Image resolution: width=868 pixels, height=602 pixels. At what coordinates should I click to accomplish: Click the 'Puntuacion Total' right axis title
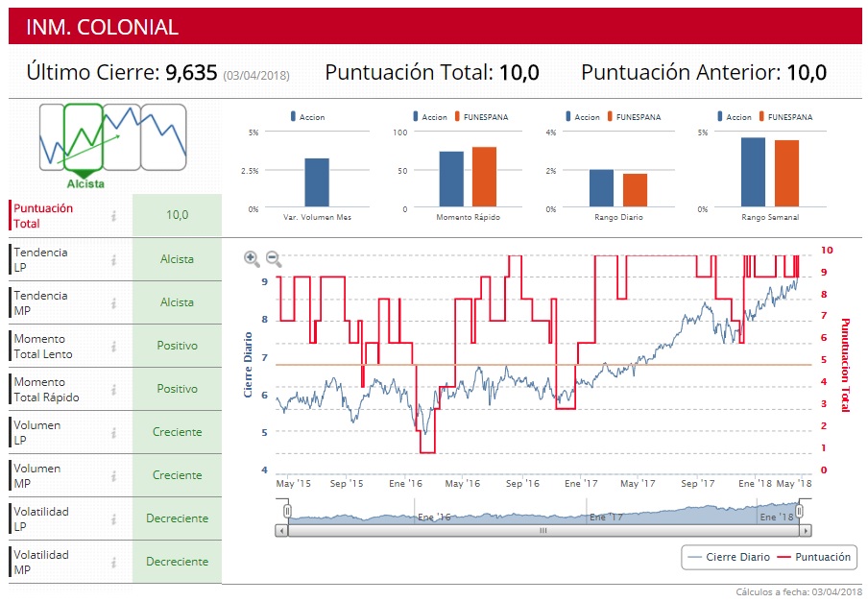(x=845, y=365)
